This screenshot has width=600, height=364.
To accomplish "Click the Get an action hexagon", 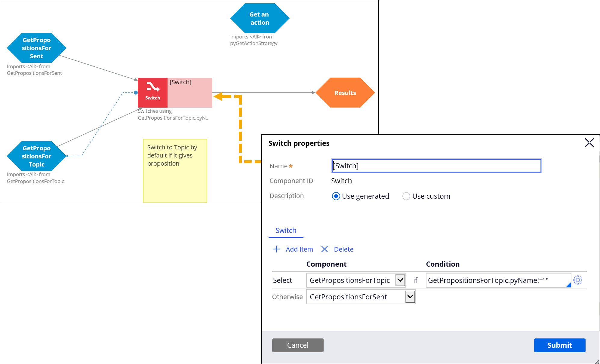I will 259,18.
